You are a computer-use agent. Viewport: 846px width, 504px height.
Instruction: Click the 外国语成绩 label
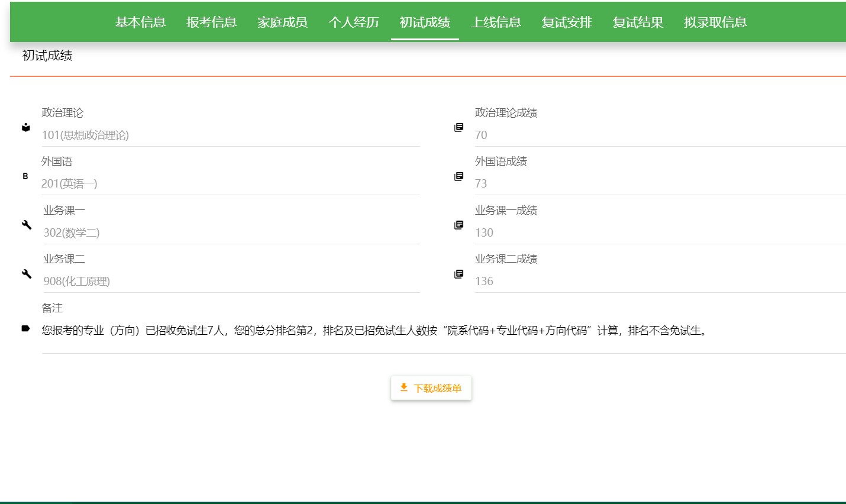point(501,161)
